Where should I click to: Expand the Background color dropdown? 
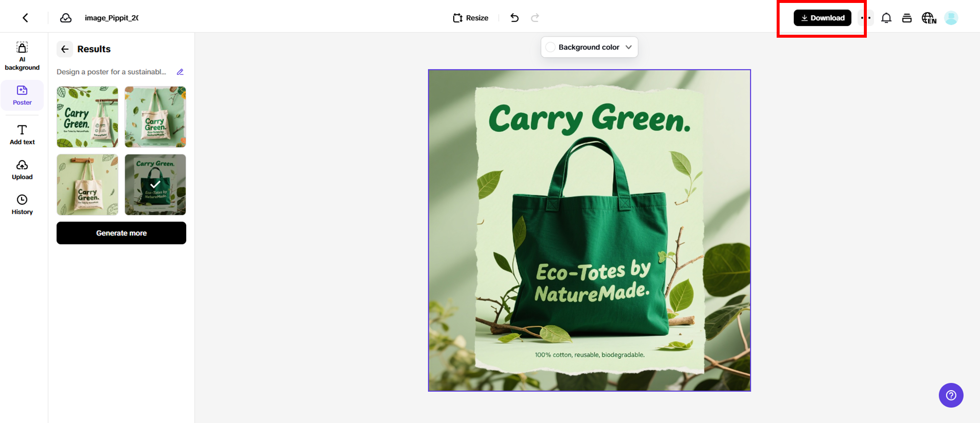pos(589,47)
